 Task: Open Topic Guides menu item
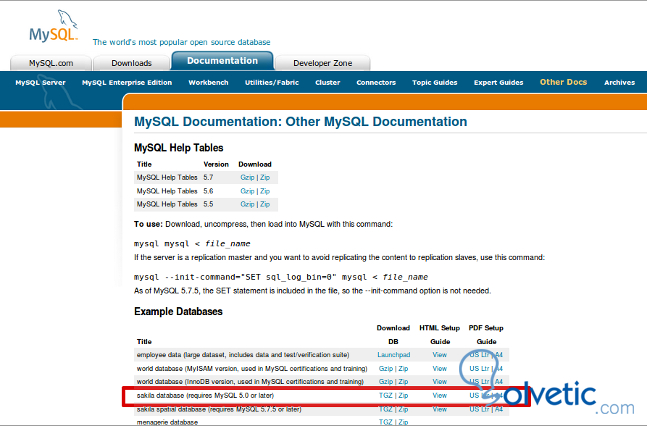coord(434,83)
